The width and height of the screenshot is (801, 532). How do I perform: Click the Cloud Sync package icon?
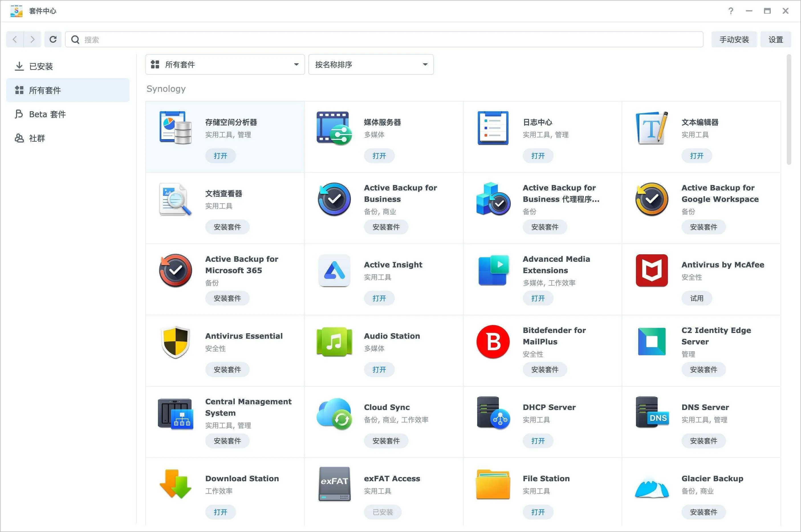coord(334,414)
